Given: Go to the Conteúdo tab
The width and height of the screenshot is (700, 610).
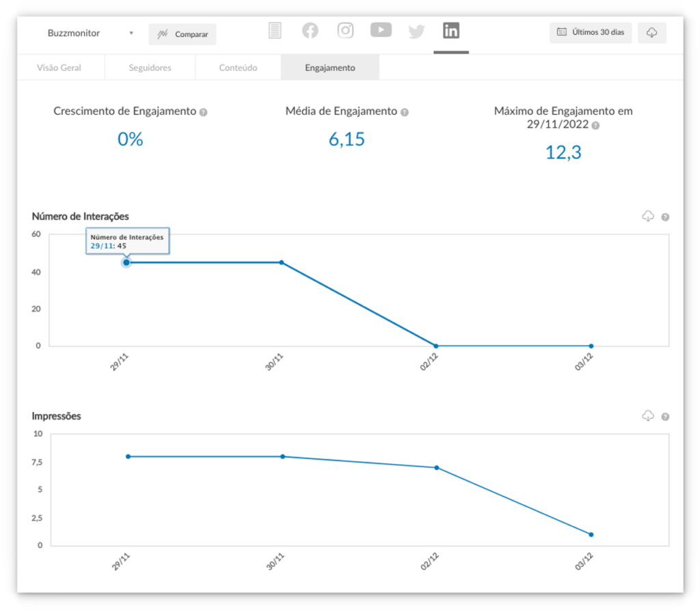Looking at the screenshot, I should (238, 68).
